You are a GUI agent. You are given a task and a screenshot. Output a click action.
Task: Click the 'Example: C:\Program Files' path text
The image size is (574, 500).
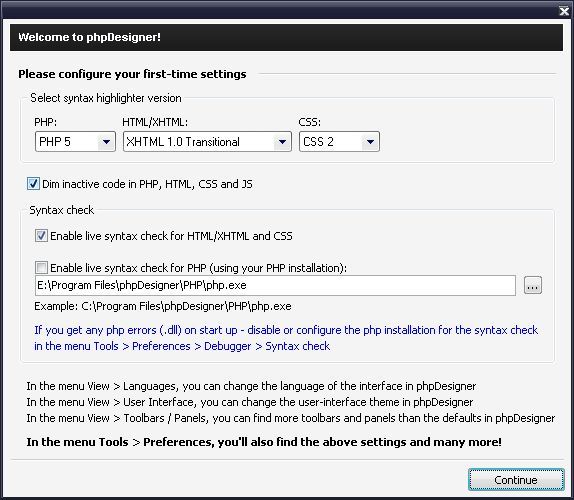pos(163,306)
